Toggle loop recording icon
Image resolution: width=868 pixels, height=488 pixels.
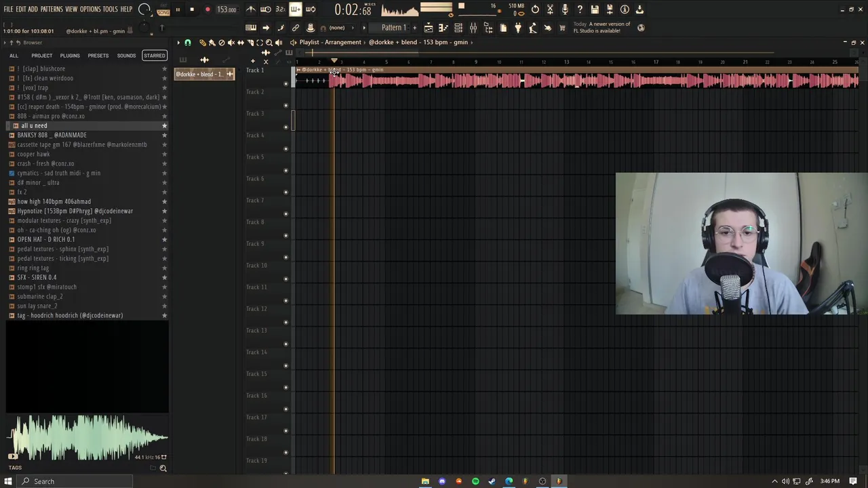pyautogui.click(x=311, y=9)
